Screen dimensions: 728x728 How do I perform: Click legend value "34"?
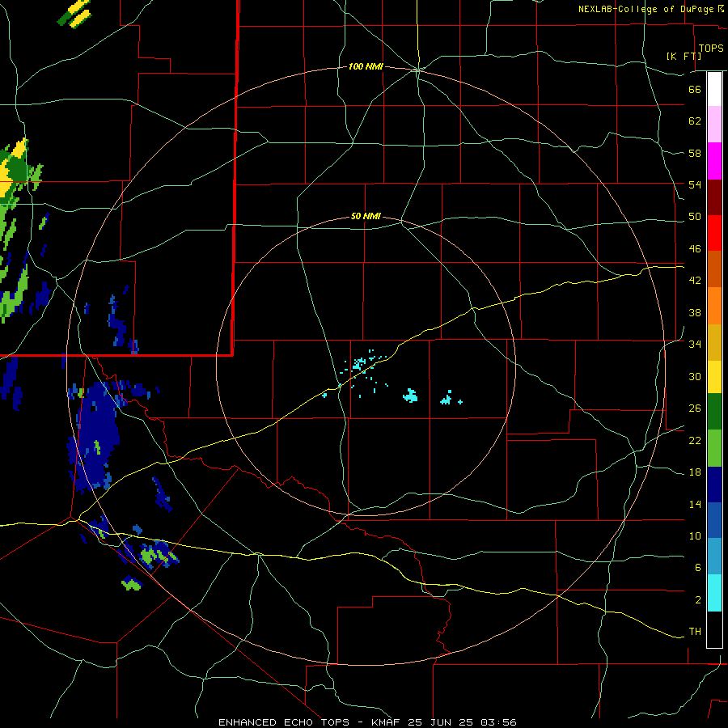(695, 345)
